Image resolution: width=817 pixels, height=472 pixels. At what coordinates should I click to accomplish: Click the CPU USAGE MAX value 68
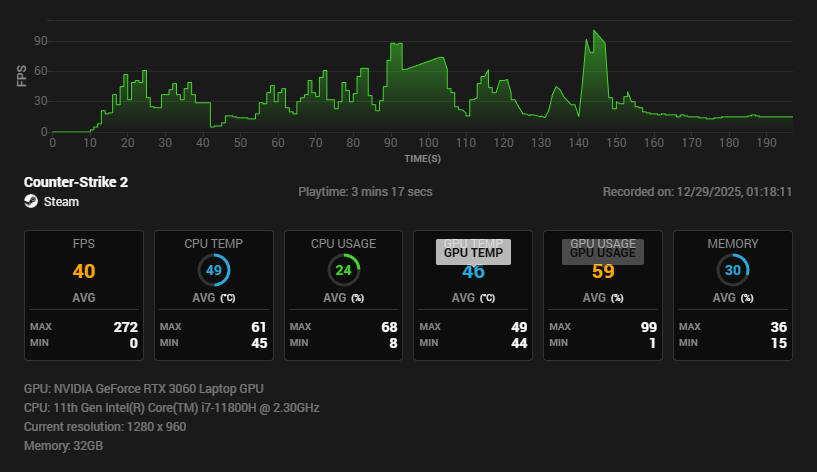click(389, 327)
